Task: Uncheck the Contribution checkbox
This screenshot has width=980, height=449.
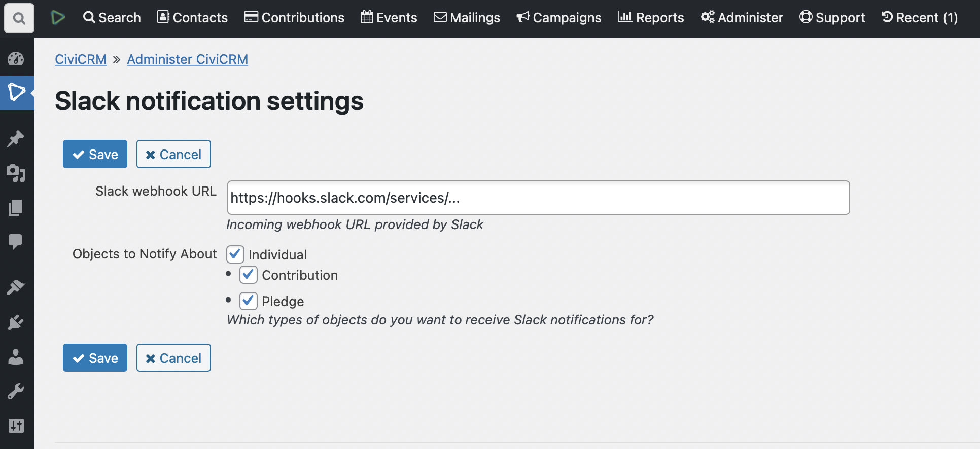Action: pos(249,275)
